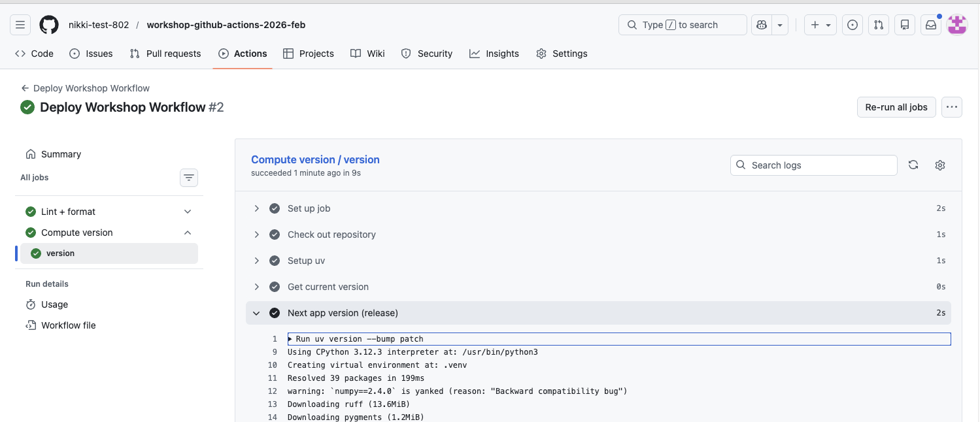Refresh the logs with the reload icon

pos(913,165)
